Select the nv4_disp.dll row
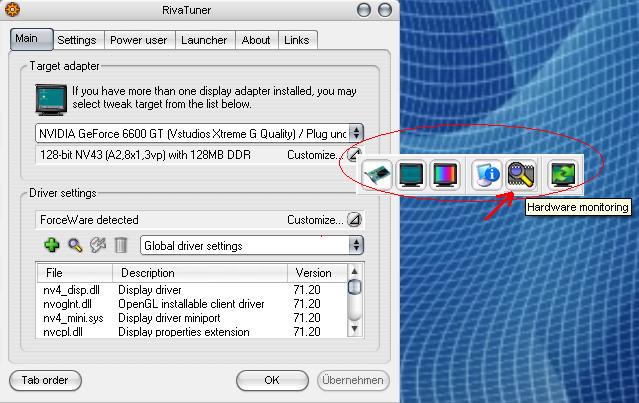The width and height of the screenshot is (639, 403). click(192, 290)
